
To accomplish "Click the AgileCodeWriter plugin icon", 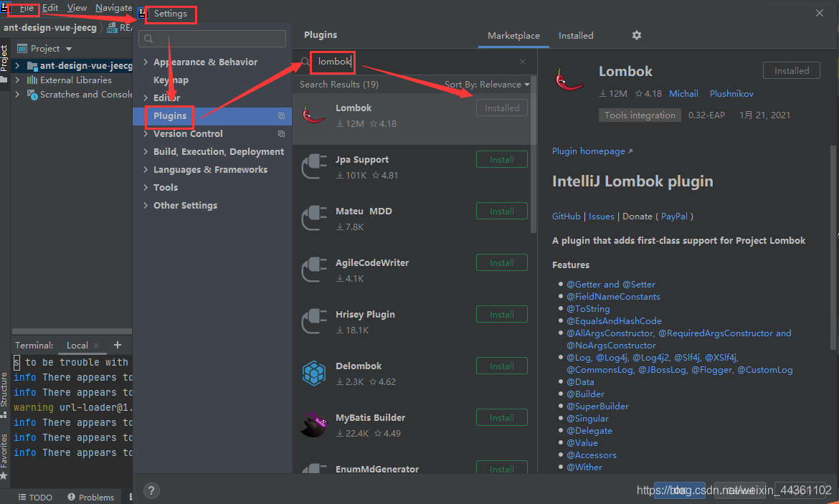I will coord(313,270).
